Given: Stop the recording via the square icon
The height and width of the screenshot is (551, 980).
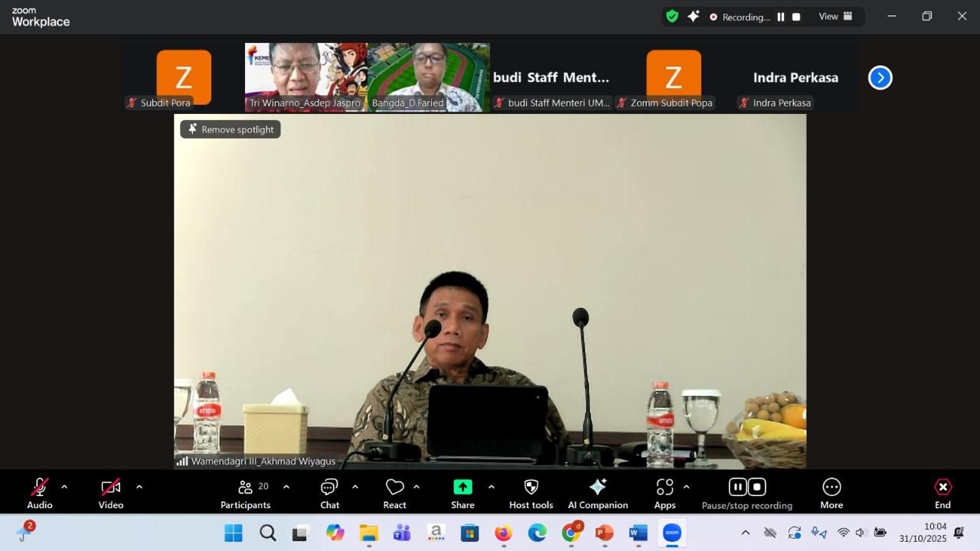Looking at the screenshot, I should [757, 487].
